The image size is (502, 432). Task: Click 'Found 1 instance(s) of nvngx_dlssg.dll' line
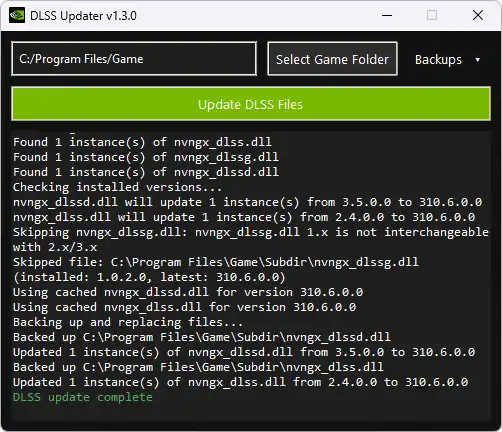click(x=146, y=157)
